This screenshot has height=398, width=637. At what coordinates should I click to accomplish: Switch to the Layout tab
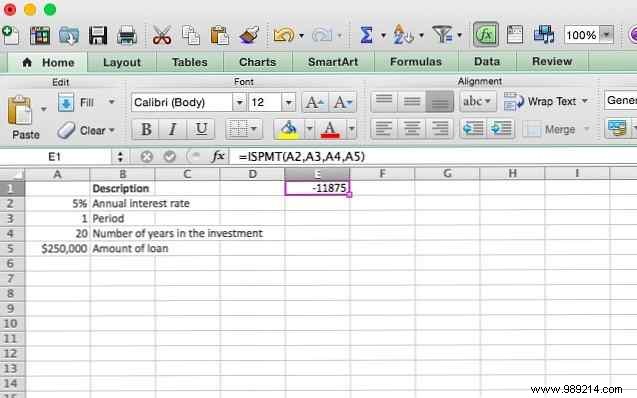122,63
